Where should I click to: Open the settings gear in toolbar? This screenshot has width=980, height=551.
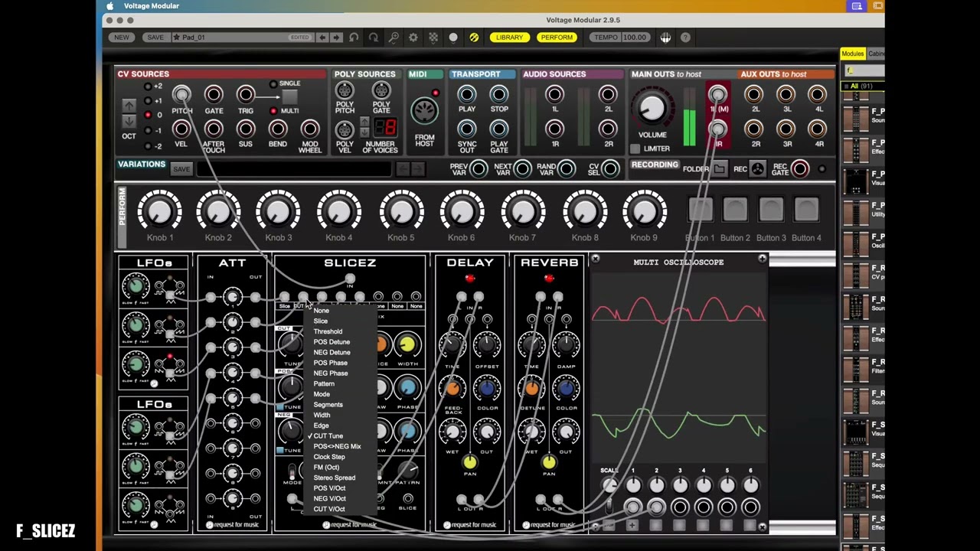click(413, 37)
